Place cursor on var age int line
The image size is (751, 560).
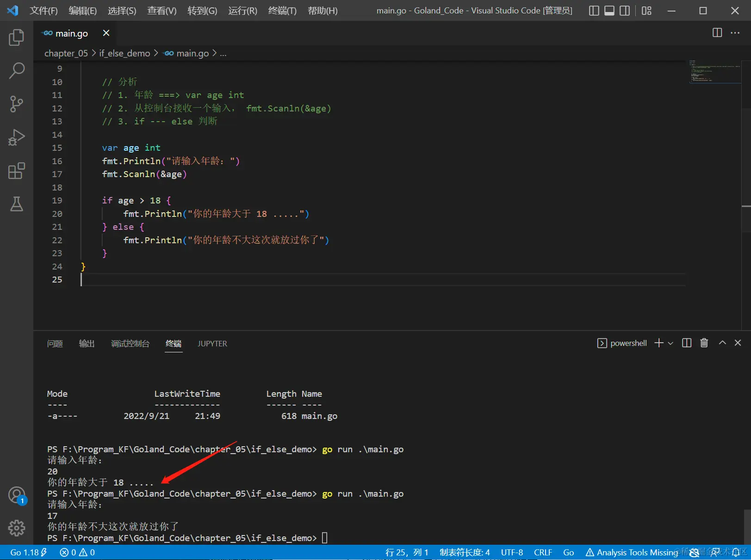(131, 148)
